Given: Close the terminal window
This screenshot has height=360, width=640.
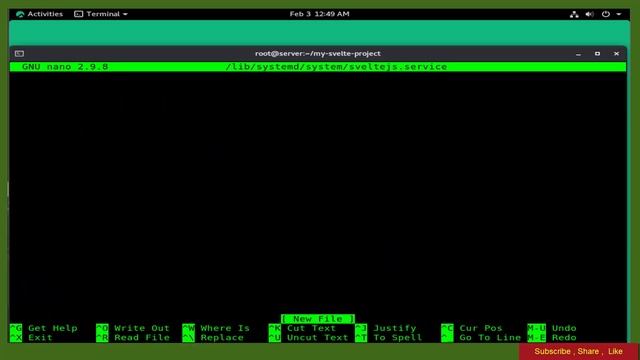Looking at the screenshot, I should 616,54.
